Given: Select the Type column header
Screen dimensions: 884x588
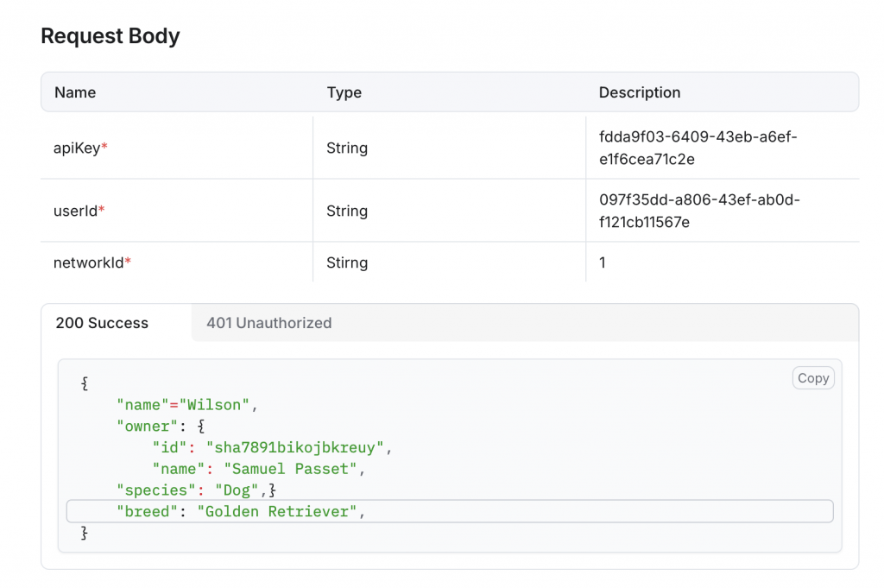Looking at the screenshot, I should pos(344,92).
